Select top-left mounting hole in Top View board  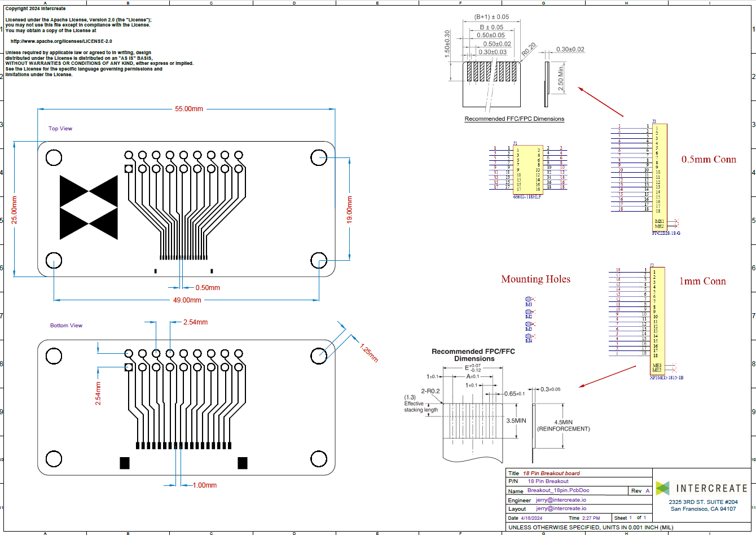click(54, 157)
